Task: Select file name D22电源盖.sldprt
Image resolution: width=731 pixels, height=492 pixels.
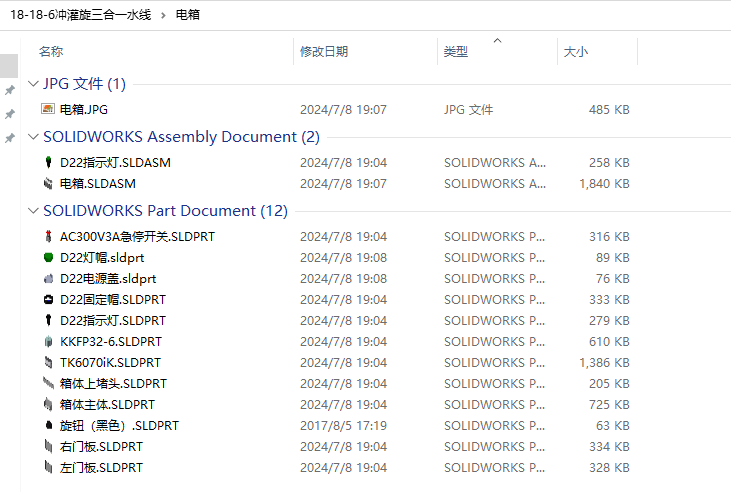Action: [108, 278]
